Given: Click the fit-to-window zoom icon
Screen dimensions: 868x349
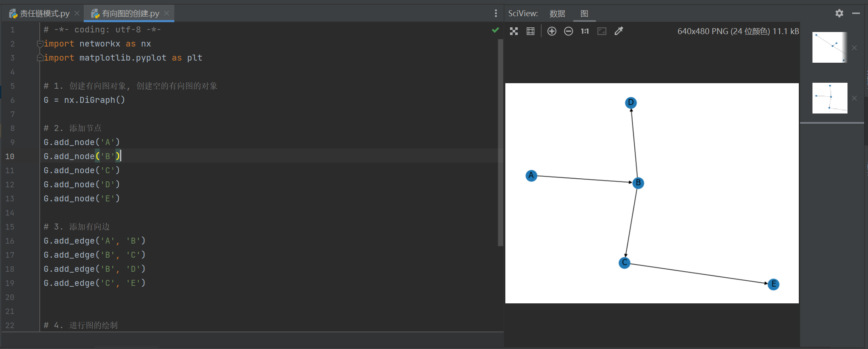Looking at the screenshot, I should tap(514, 31).
